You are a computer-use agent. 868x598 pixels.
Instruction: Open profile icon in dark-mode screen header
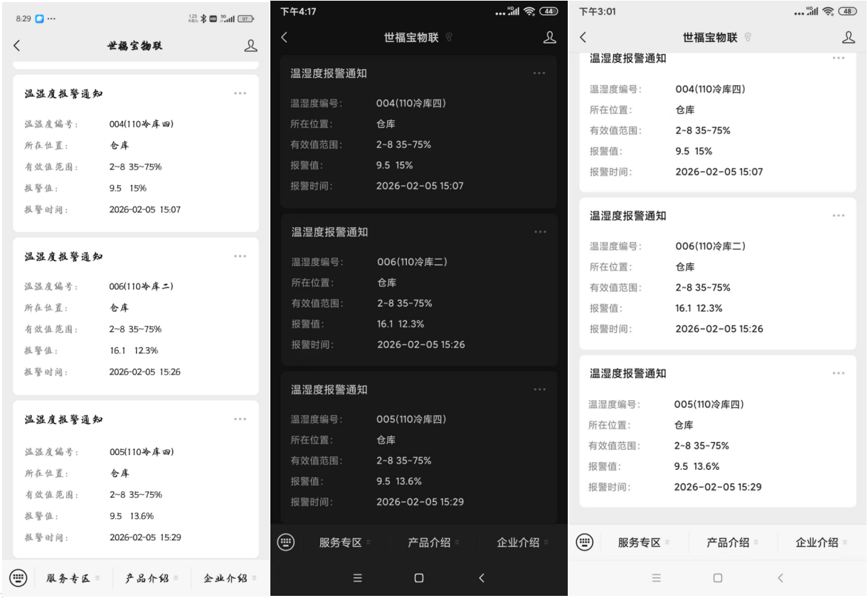(x=549, y=38)
